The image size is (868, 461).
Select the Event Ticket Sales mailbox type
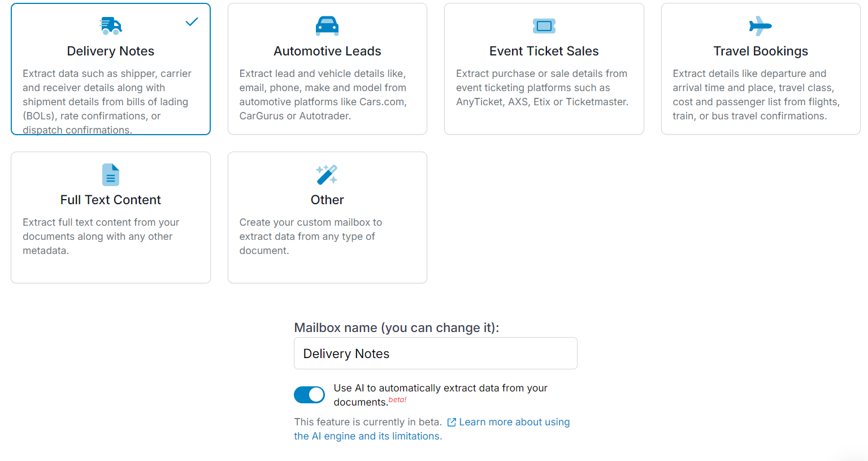544,68
